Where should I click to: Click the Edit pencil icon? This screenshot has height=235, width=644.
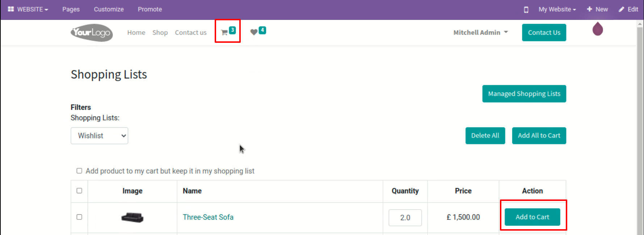pos(621,9)
